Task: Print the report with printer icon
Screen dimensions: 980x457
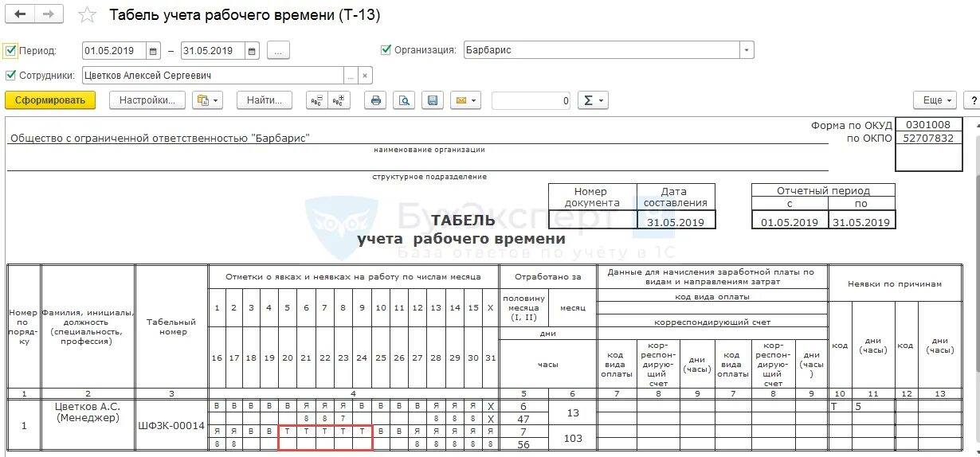Action: [376, 100]
